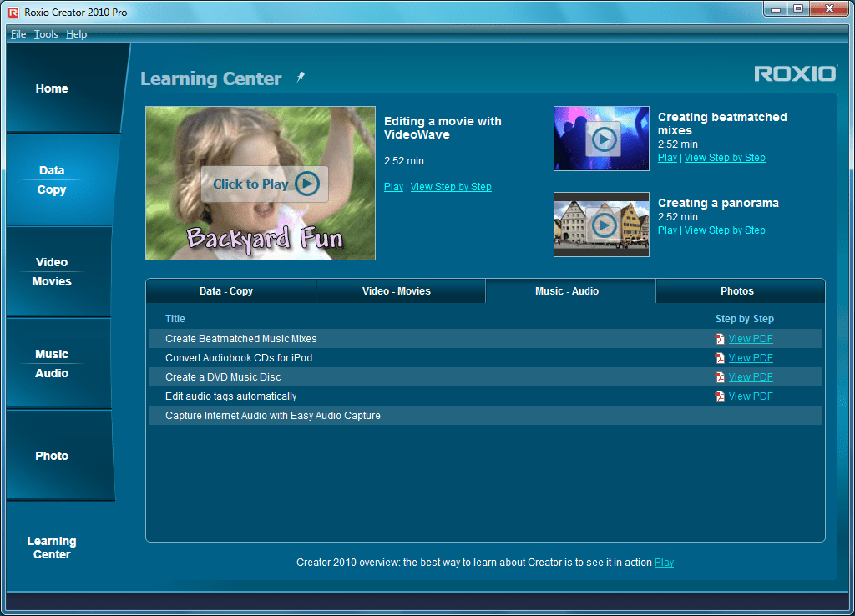Viewport: 855px width, 616px height.
Task: Open View PDF for Create Beatmatched Music Mixes
Action: click(751, 339)
